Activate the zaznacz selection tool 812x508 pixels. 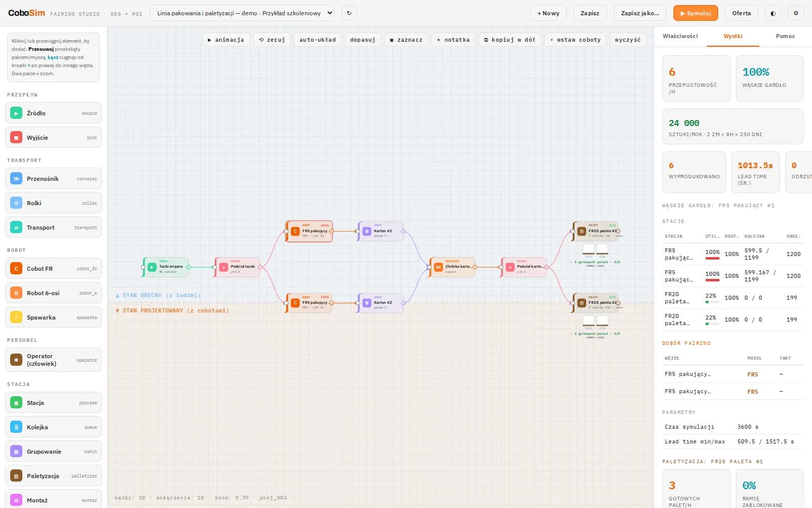[x=406, y=40]
